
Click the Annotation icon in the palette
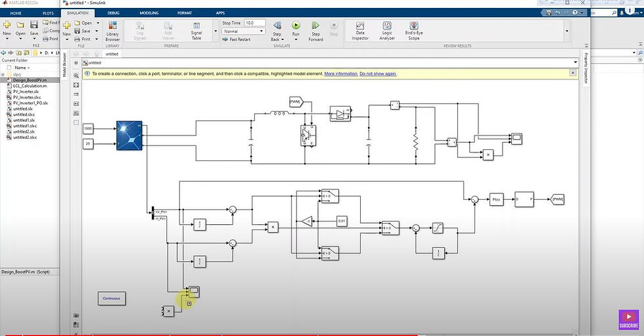pos(76,104)
